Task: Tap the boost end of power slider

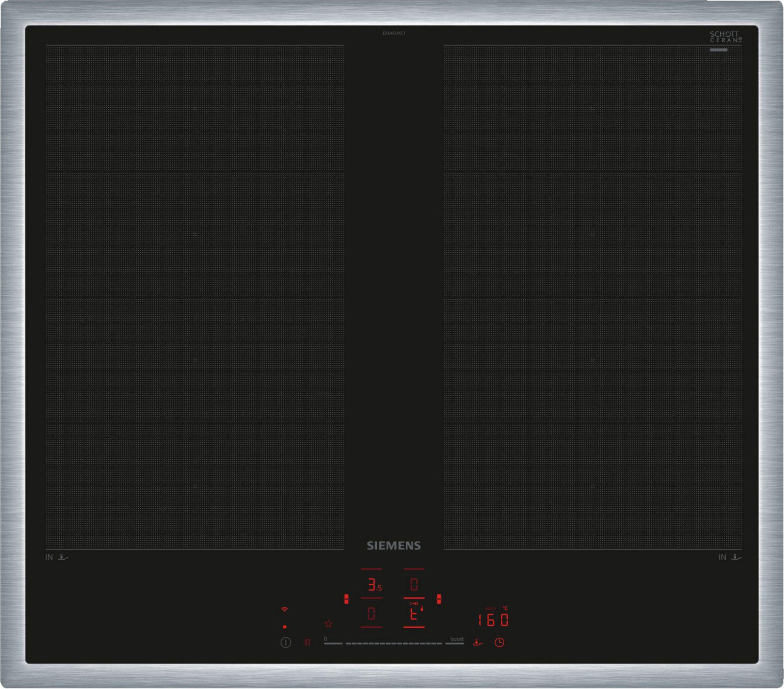Action: click(x=455, y=643)
